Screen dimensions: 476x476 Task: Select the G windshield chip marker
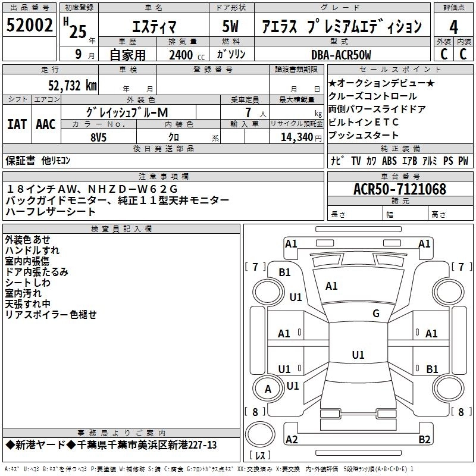(376, 314)
